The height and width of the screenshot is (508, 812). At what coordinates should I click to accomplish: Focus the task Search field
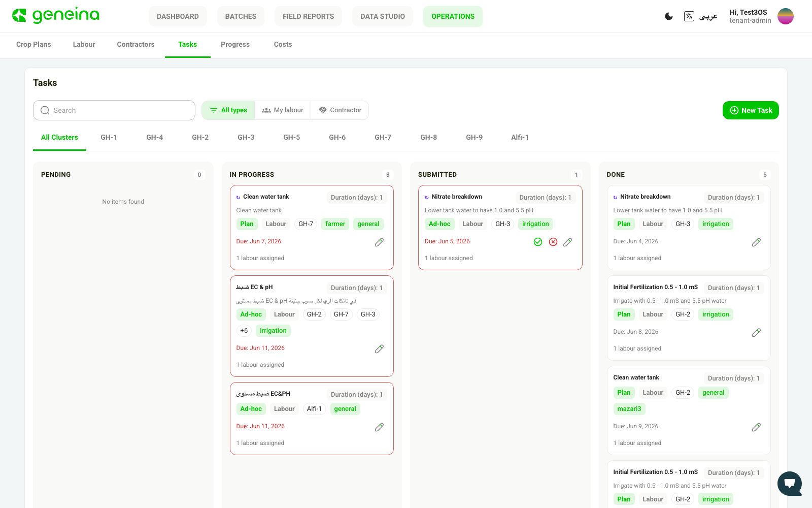pyautogui.click(x=114, y=110)
